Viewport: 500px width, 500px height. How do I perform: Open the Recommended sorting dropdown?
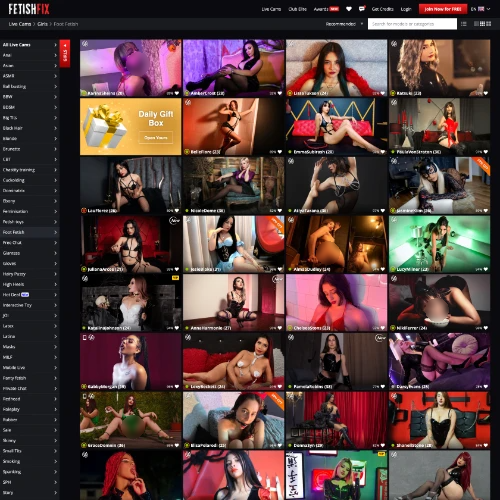[x=344, y=24]
